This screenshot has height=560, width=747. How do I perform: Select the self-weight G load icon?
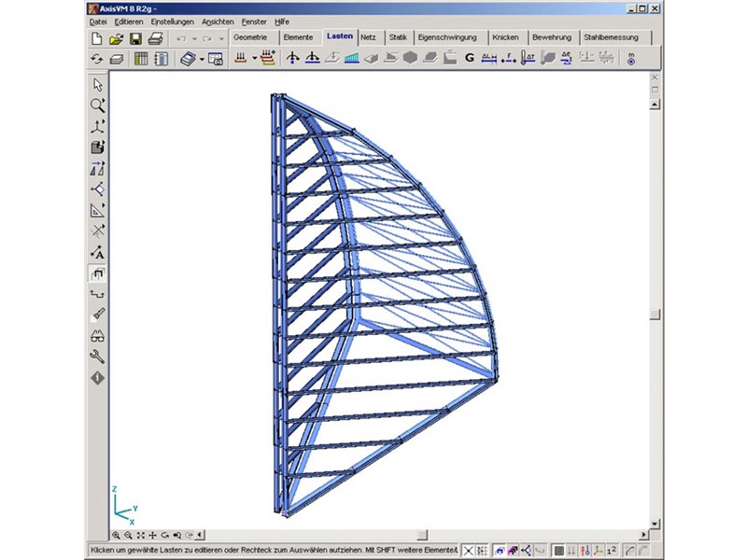(x=470, y=59)
